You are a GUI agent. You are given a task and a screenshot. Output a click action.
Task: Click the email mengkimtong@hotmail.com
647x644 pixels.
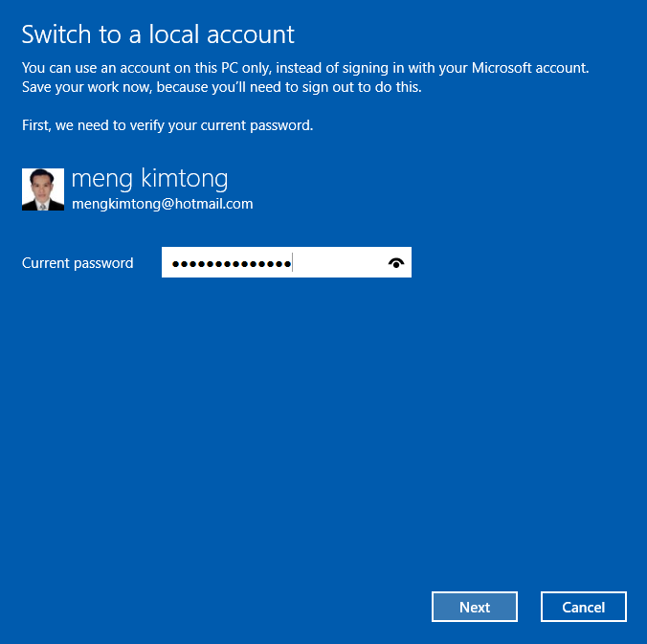163,204
